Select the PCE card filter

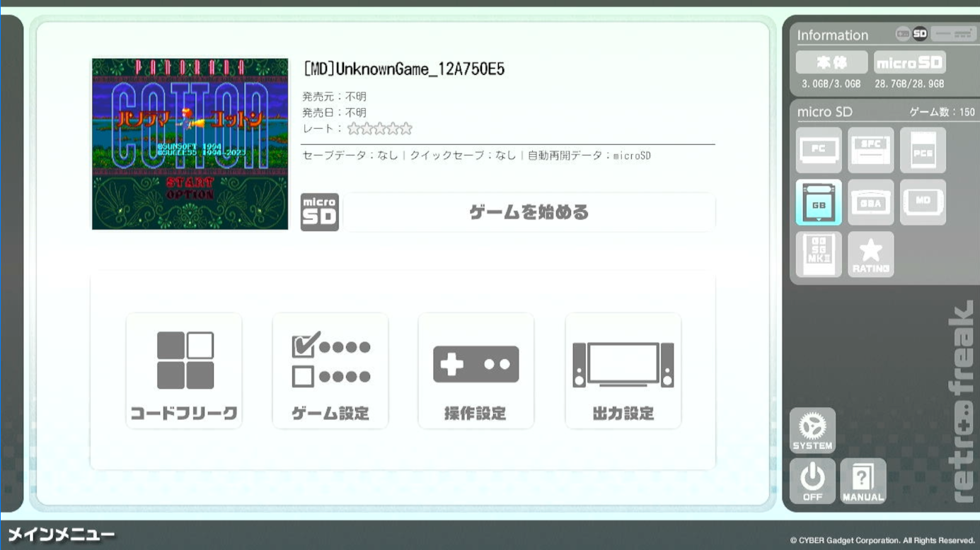[923, 150]
